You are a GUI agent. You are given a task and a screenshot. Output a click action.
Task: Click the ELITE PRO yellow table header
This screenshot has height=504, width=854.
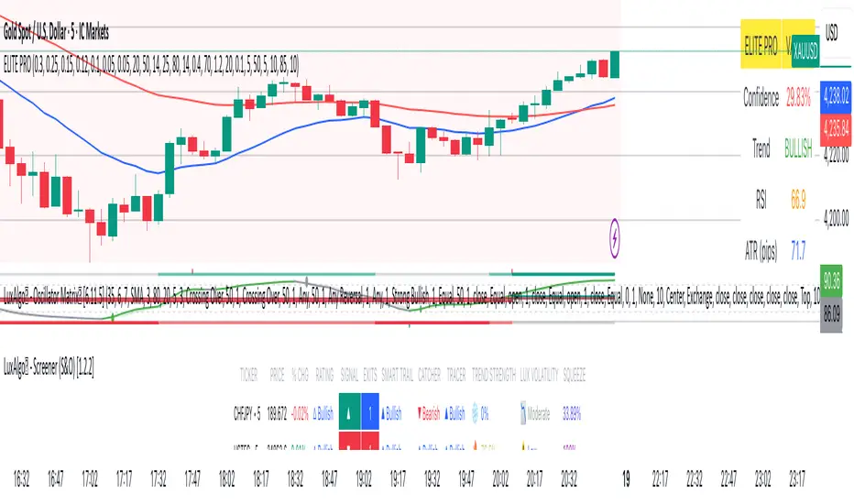tap(761, 44)
